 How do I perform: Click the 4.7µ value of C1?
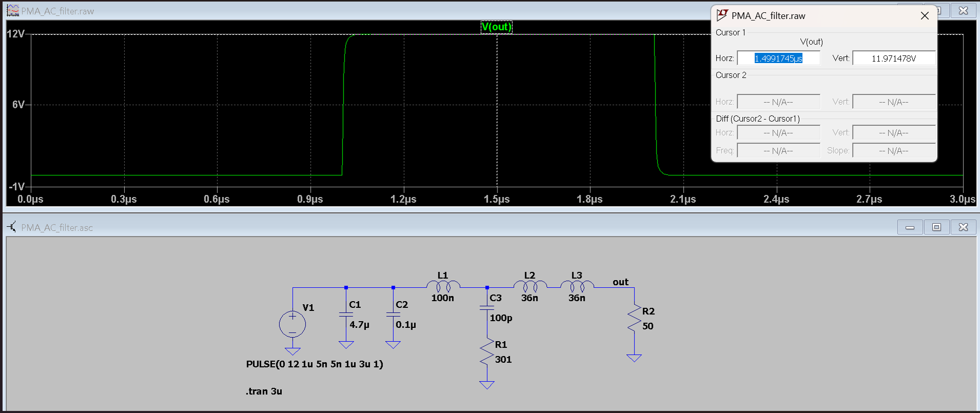359,325
